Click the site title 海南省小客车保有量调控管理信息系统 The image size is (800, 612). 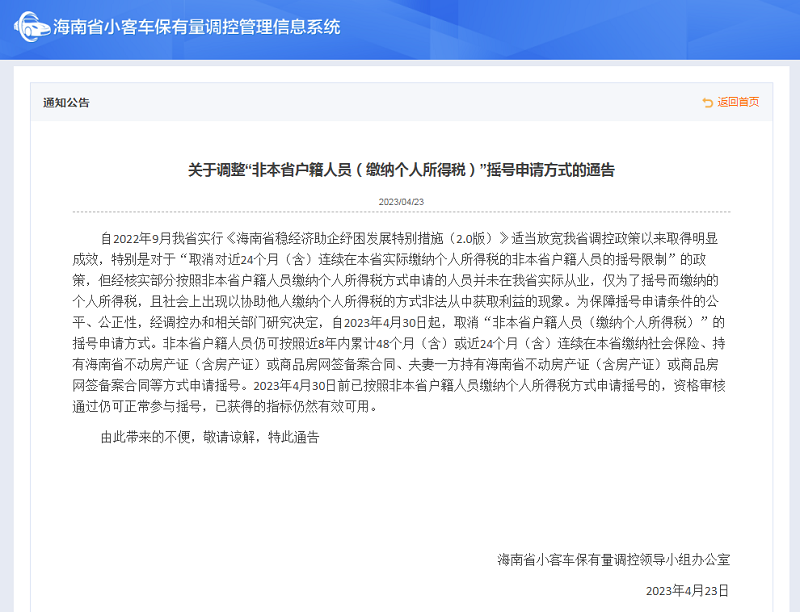pyautogui.click(x=195, y=28)
